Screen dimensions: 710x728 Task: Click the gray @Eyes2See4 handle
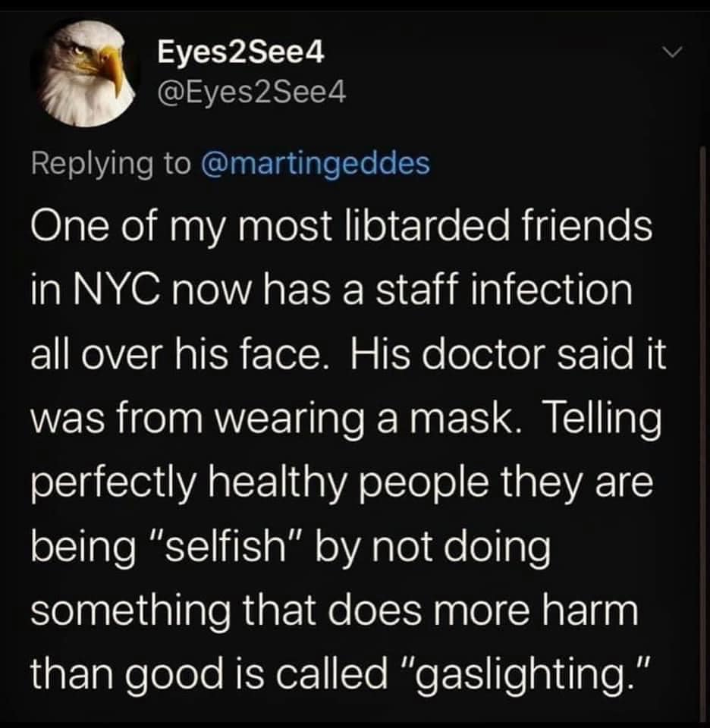pyautogui.click(x=251, y=92)
